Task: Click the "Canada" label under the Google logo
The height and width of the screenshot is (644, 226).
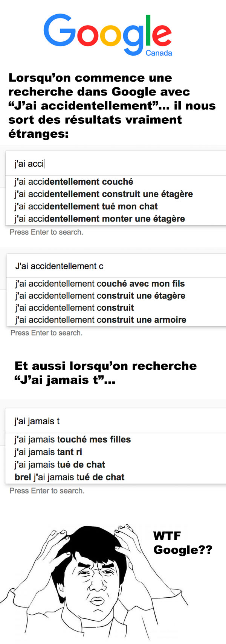Action: [159, 53]
